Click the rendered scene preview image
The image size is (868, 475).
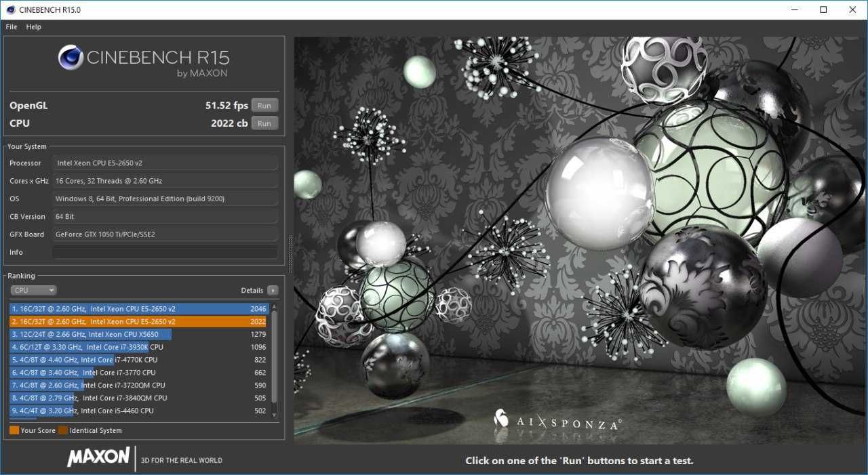(x=580, y=241)
